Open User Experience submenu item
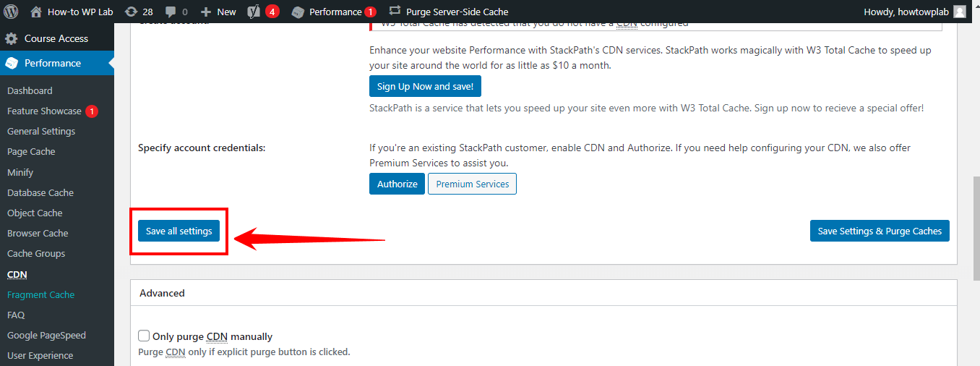Image resolution: width=980 pixels, height=366 pixels. (x=40, y=355)
